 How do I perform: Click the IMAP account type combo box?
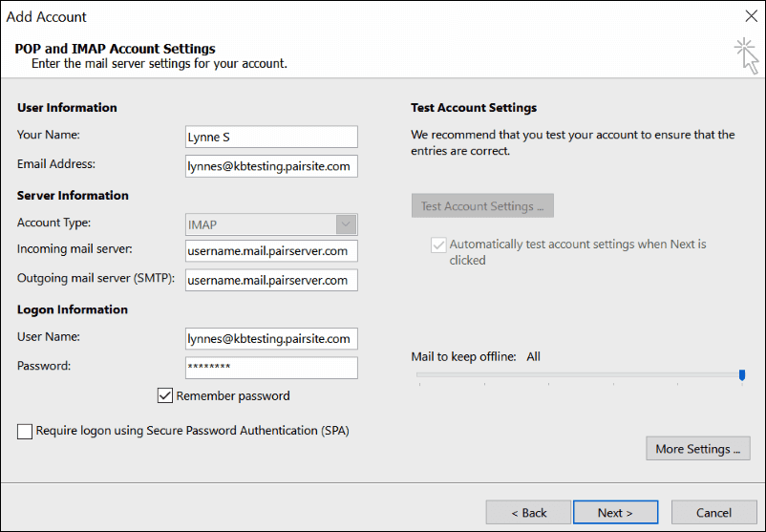pos(271,224)
